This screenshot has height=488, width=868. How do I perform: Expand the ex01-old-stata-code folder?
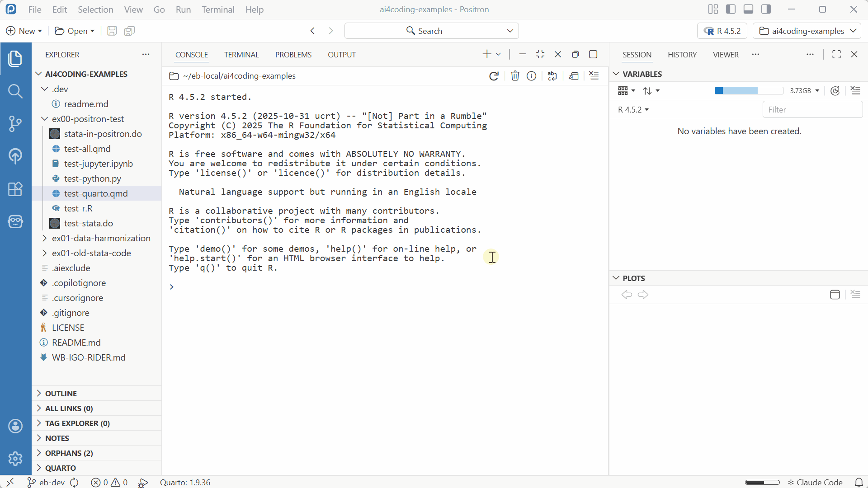(x=44, y=253)
